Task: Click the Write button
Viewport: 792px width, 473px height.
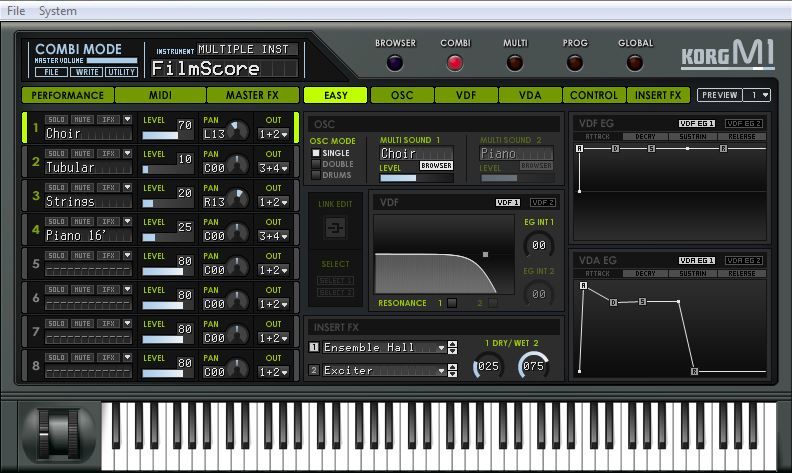Action: 87,72
